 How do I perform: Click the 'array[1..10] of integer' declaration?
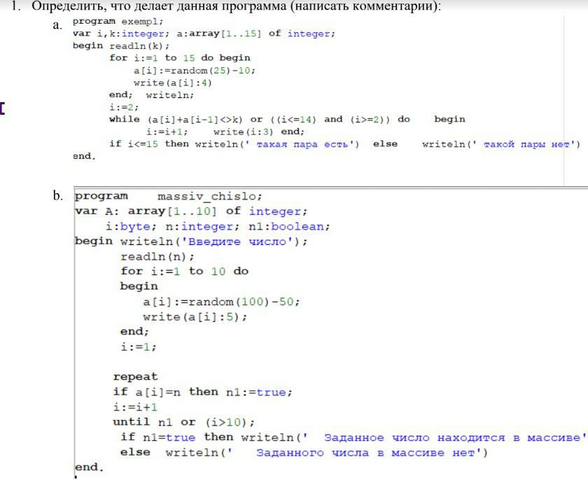tap(218, 211)
